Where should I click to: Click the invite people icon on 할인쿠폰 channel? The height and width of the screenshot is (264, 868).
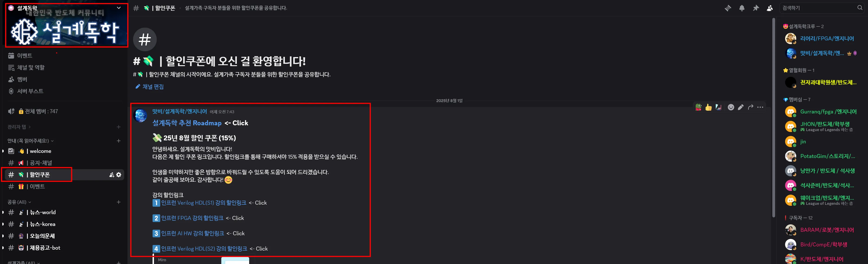[x=111, y=175]
